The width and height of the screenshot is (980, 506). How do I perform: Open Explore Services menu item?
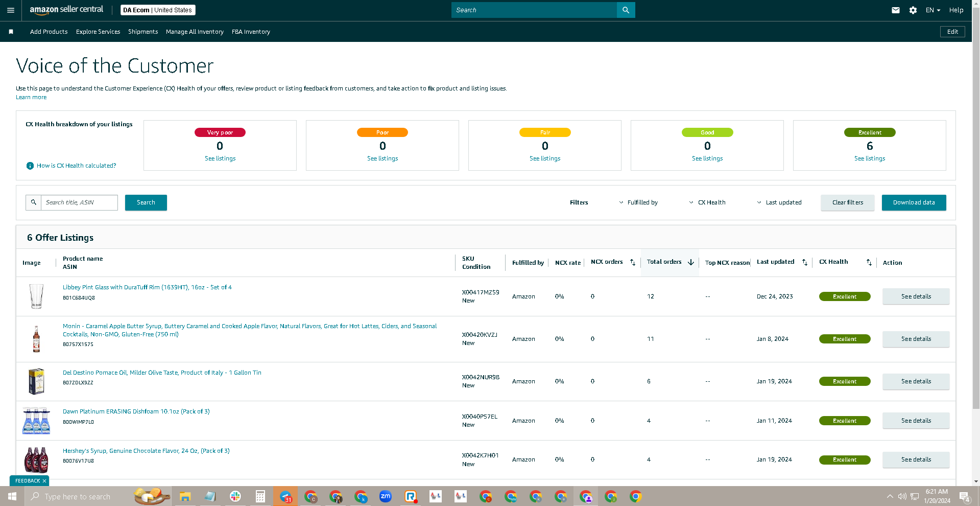point(98,32)
